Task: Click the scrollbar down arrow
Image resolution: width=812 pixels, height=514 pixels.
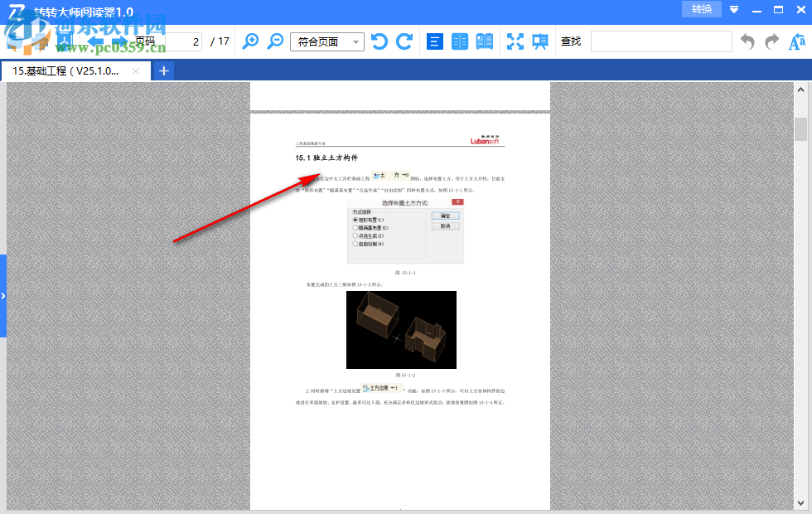Action: (800, 503)
